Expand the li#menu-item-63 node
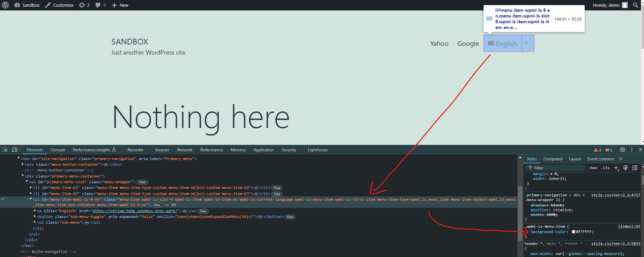Image resolution: width=644 pixels, height=257 pixels. click(x=31, y=194)
